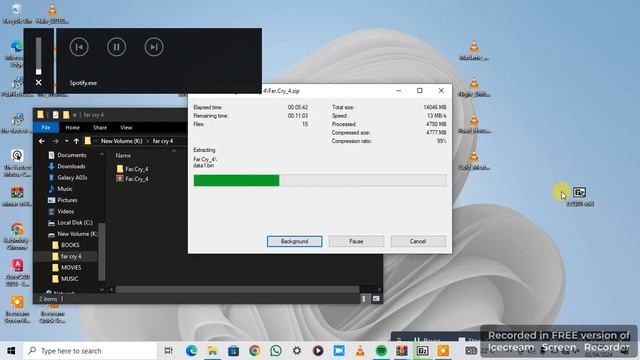Click the horizontal scrollbar in File Explorer

click(x=237, y=289)
